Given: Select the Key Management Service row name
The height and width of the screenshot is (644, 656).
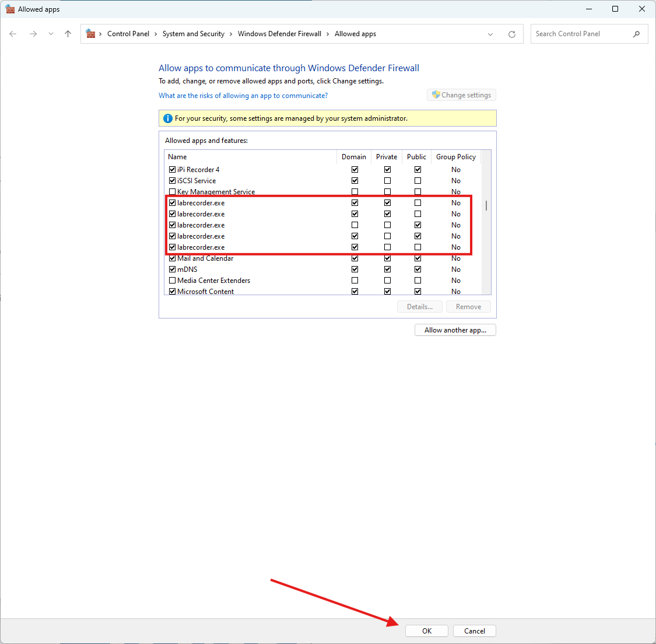Looking at the screenshot, I should pyautogui.click(x=216, y=192).
